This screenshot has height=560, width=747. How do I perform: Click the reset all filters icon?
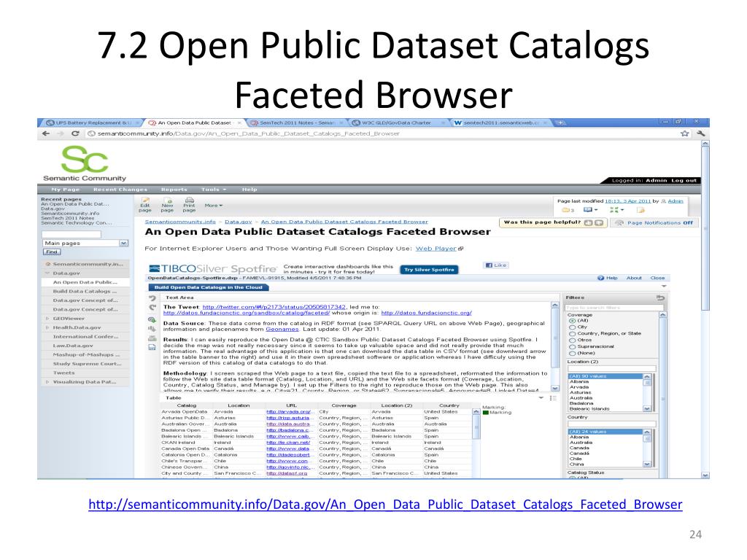660,297
